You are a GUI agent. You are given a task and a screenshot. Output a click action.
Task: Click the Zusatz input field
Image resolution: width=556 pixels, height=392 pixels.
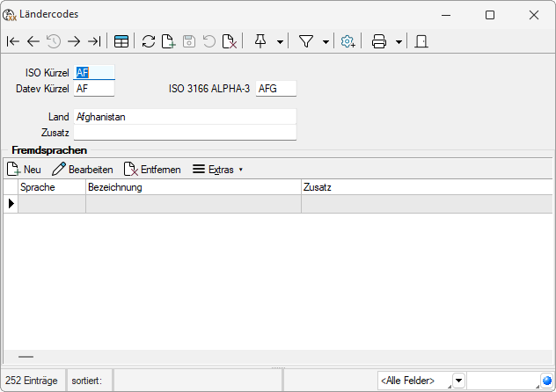coord(185,133)
